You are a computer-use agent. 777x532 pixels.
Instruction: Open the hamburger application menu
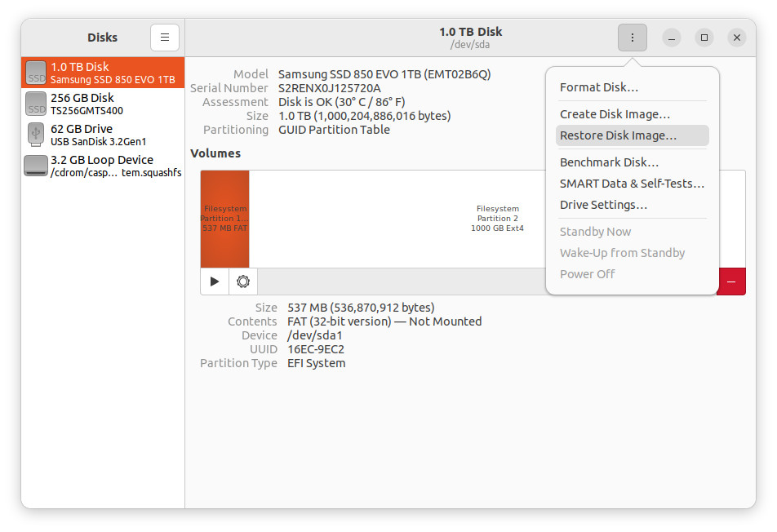[164, 38]
